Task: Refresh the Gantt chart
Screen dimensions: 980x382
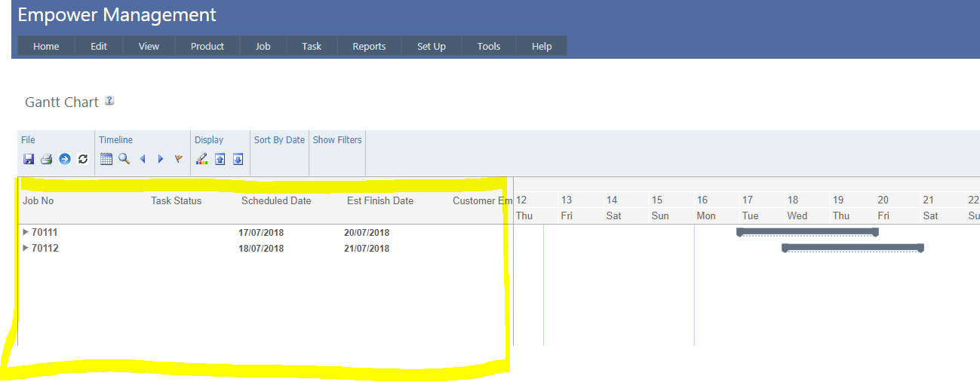Action: [x=83, y=159]
